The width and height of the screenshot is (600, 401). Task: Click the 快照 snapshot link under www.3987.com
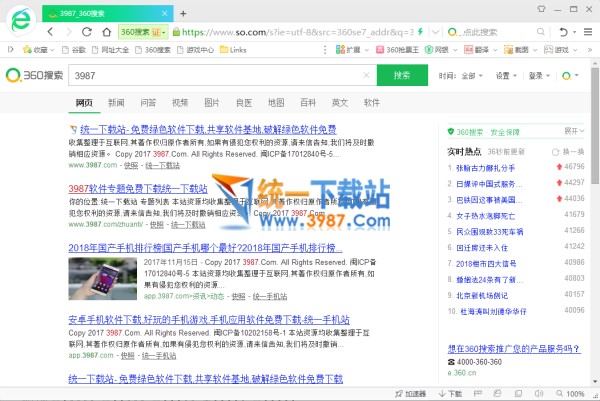(131, 165)
